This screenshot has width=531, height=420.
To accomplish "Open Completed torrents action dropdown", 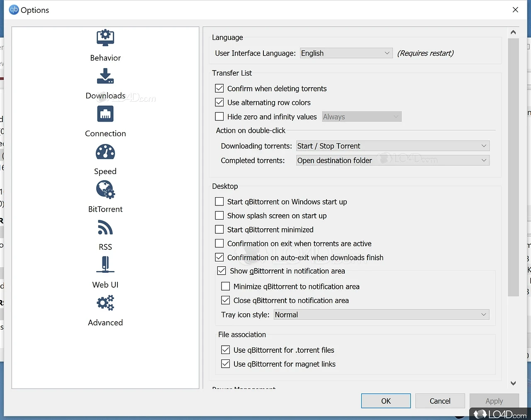I will tap(393, 160).
